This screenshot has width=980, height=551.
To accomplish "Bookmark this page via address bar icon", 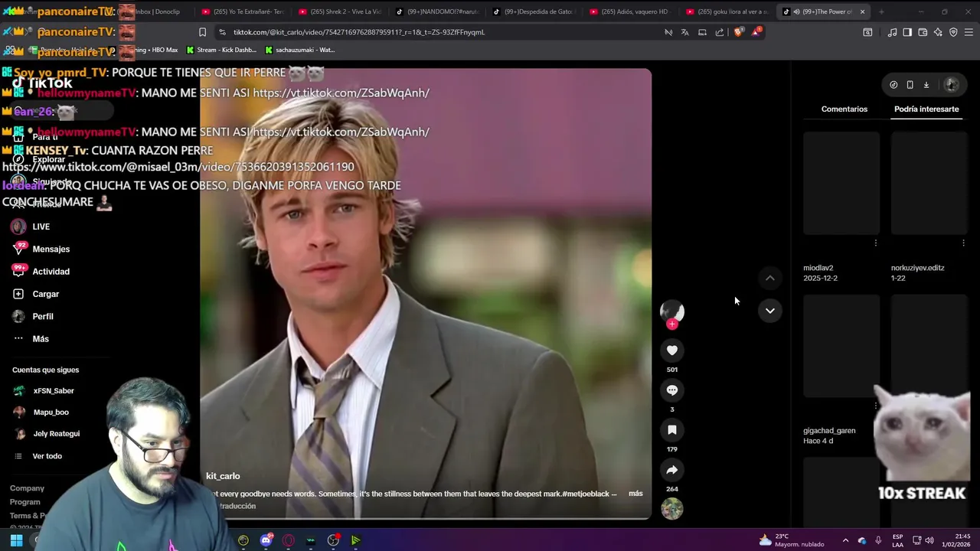I will pyautogui.click(x=202, y=32).
